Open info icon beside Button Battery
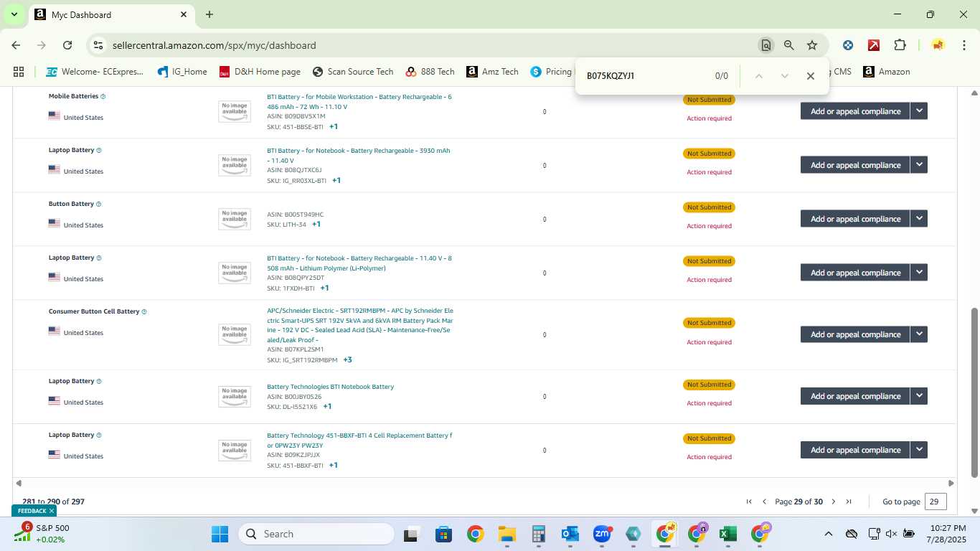 [x=99, y=204]
